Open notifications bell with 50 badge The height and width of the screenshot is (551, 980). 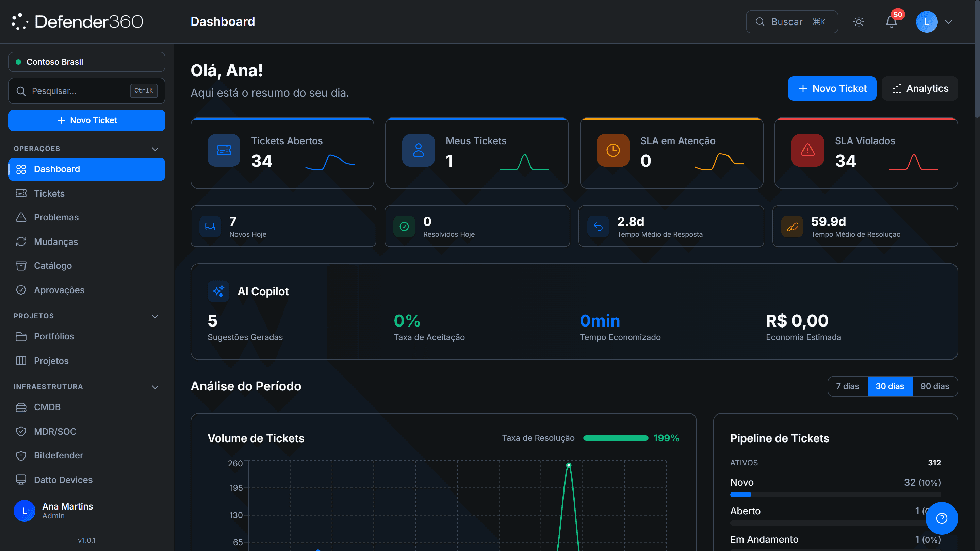(x=892, y=22)
